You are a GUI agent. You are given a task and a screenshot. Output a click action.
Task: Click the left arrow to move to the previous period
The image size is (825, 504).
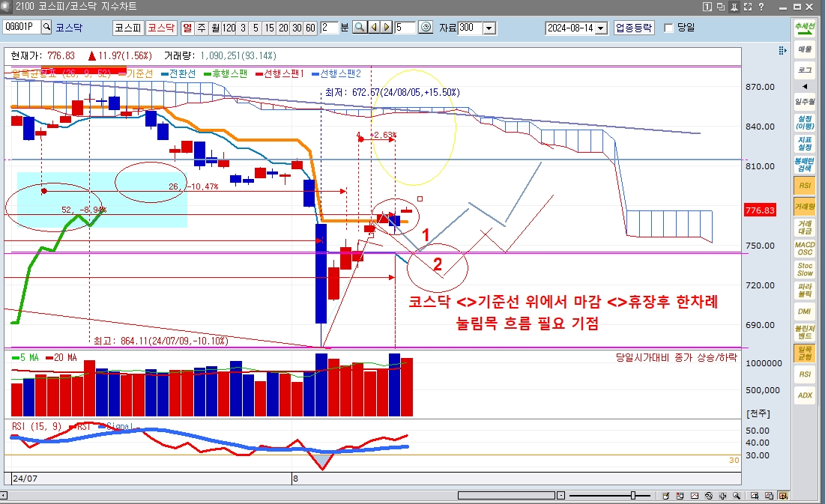[x=374, y=28]
